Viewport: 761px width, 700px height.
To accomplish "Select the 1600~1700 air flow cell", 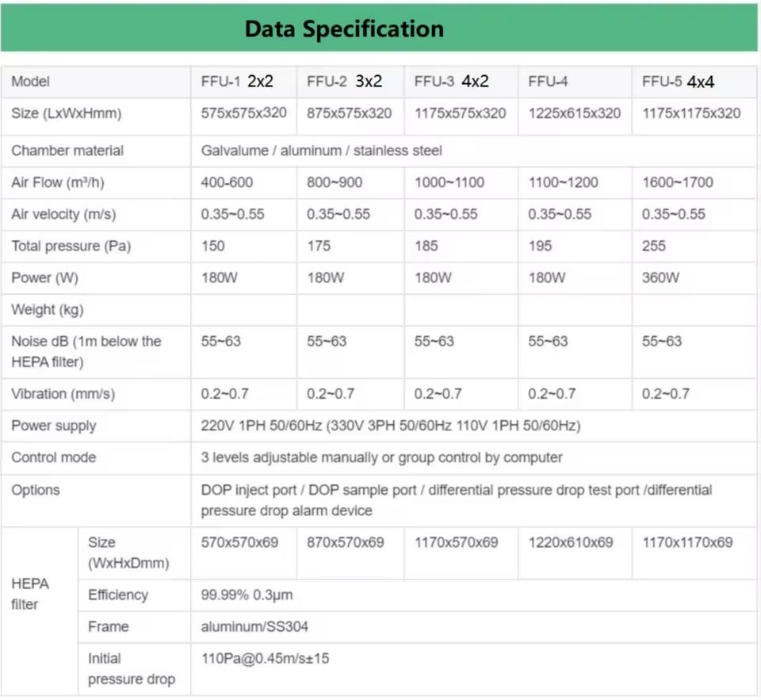I will [678, 182].
